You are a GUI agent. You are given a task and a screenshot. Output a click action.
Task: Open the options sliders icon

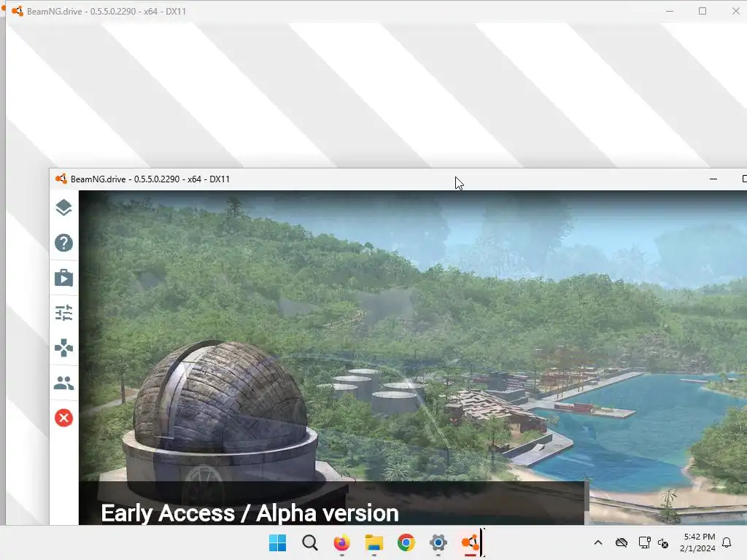(x=63, y=313)
